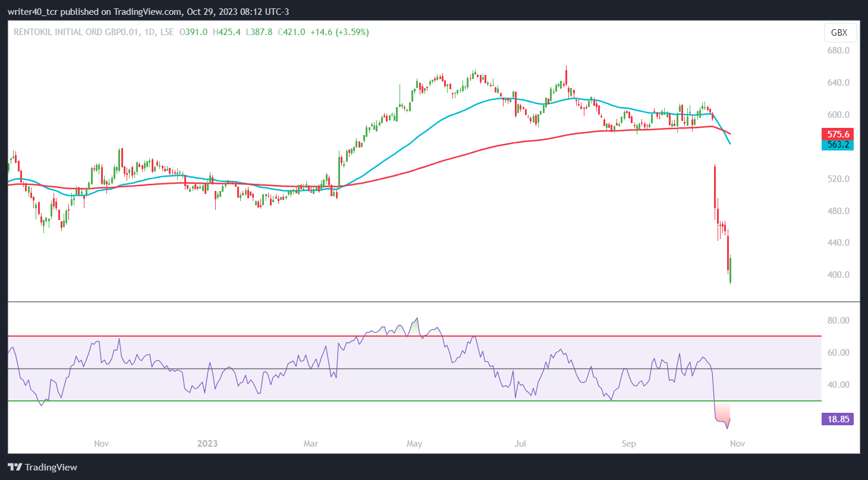Click the cyan 563.2 price label

(837, 145)
